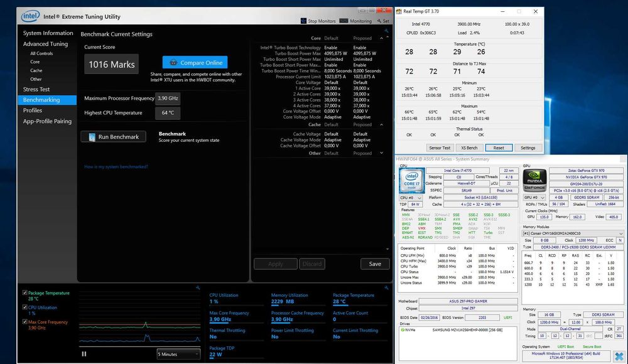Collapse the Core settings section
The height and width of the screenshot is (364, 628).
coord(381,38)
